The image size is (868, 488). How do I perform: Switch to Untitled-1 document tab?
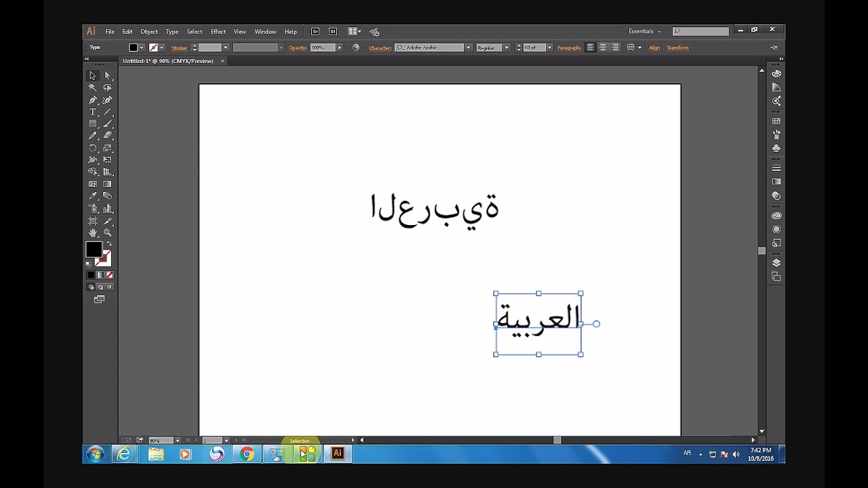(x=167, y=61)
